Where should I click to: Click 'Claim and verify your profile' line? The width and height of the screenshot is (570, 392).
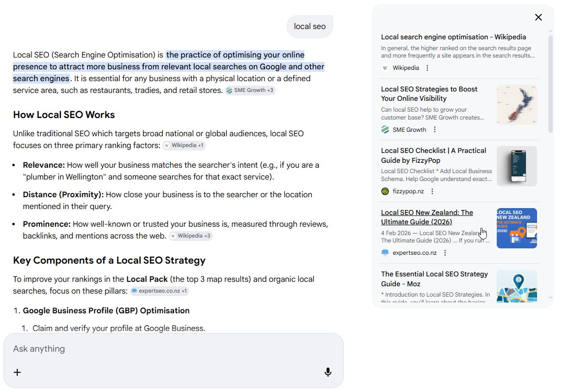coord(119,329)
